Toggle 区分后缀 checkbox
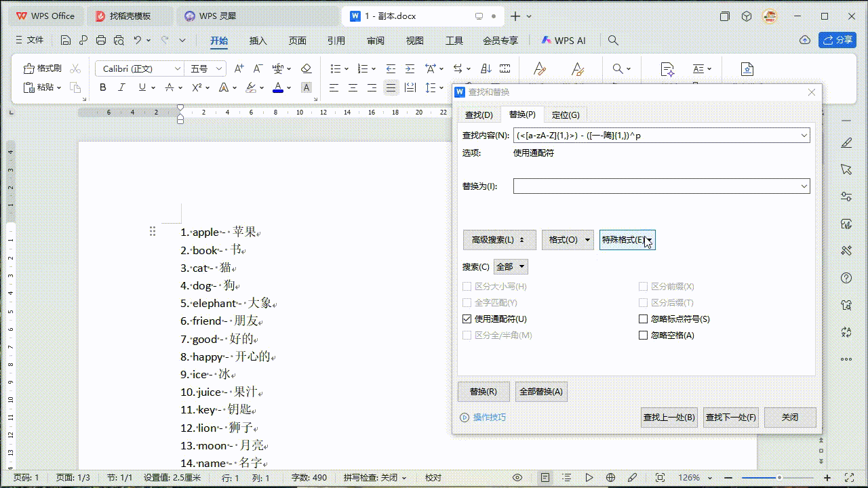868x488 pixels. coord(644,303)
